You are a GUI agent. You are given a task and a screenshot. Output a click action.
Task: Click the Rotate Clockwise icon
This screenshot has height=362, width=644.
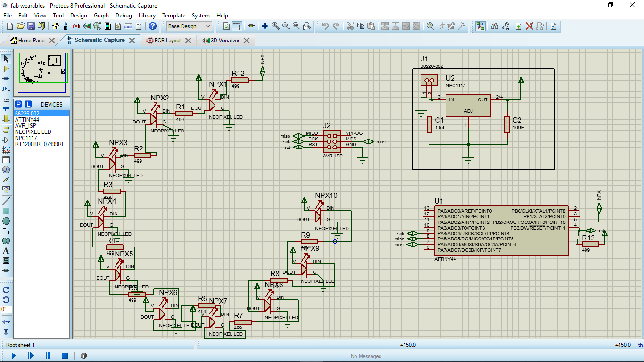6,290
